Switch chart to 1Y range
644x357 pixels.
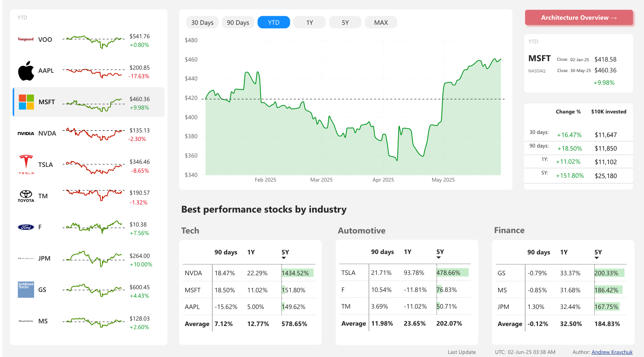309,22
